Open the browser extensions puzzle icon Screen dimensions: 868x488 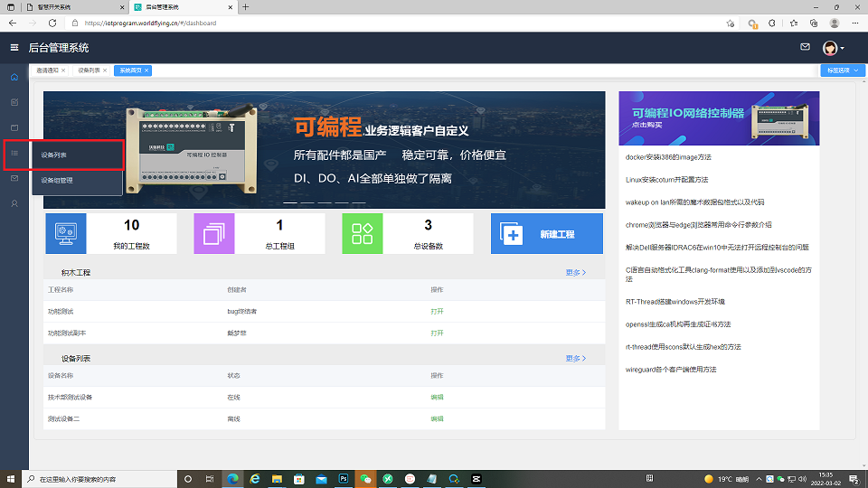click(x=771, y=23)
